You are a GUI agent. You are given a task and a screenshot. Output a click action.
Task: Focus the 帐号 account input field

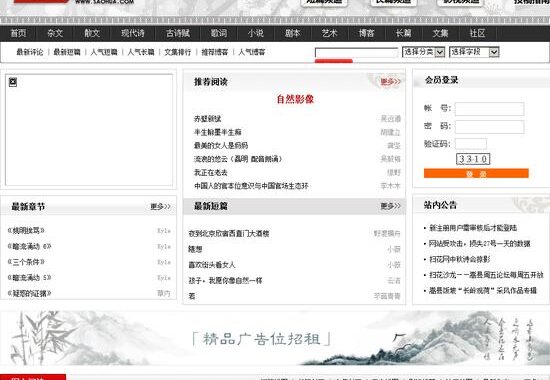coord(490,109)
